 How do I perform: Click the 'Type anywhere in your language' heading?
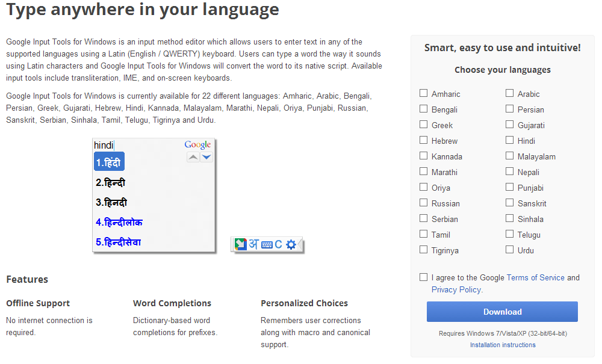(143, 10)
